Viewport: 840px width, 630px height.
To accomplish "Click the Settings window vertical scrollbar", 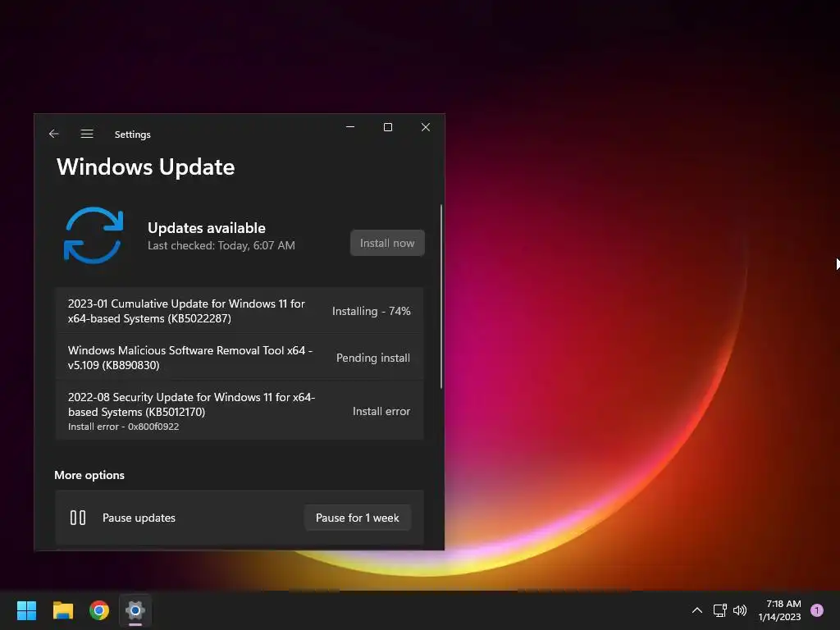I will click(441, 295).
